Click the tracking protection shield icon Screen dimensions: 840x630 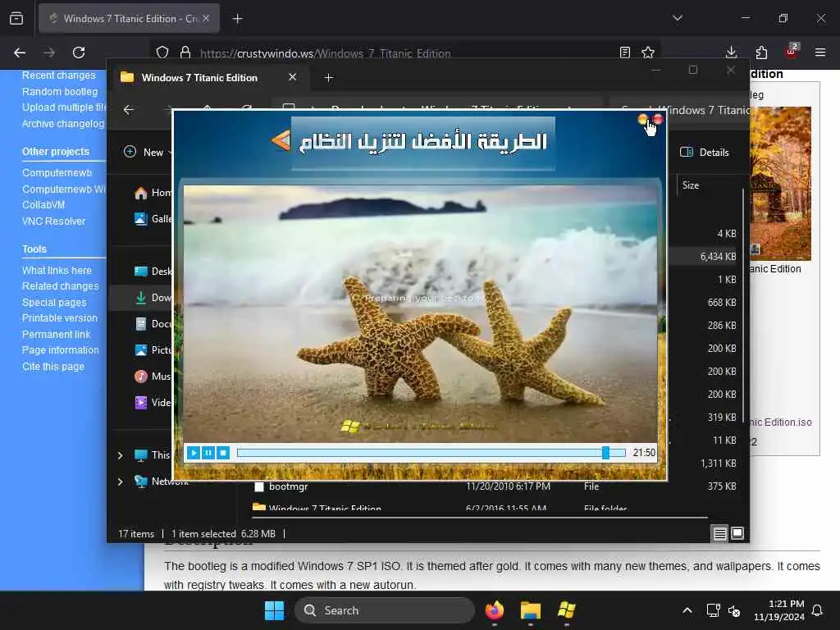[162, 52]
